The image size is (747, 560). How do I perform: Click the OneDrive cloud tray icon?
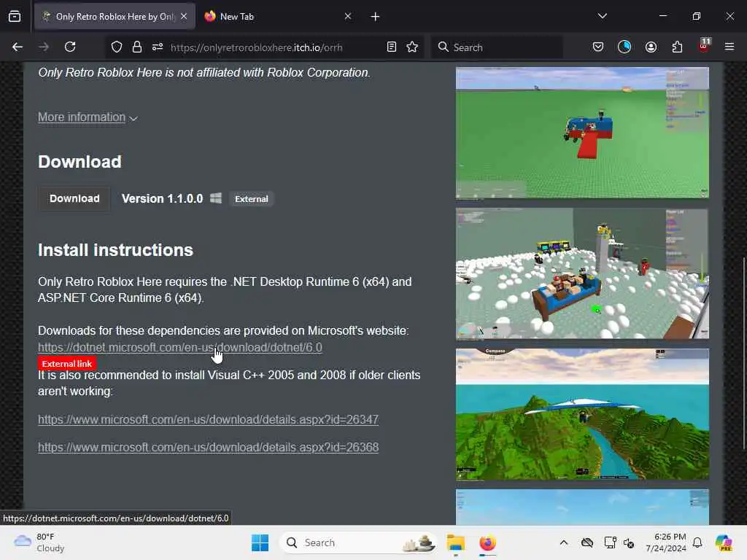click(x=587, y=542)
